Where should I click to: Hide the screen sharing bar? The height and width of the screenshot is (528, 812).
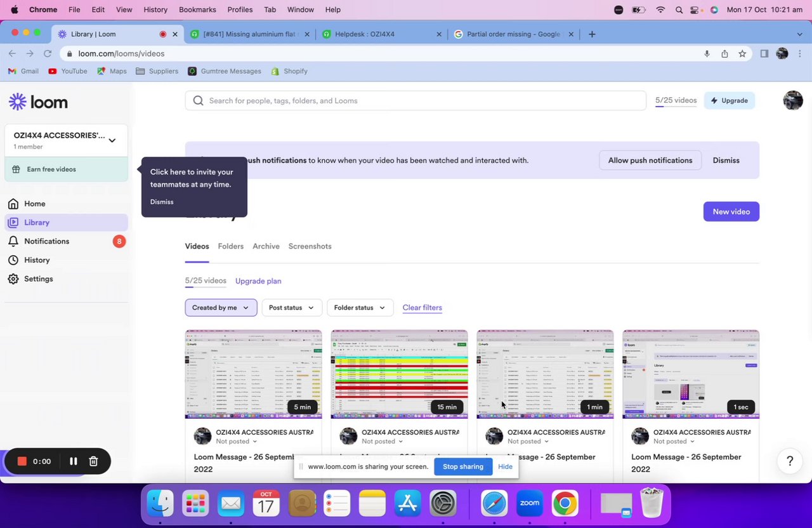[505, 466]
